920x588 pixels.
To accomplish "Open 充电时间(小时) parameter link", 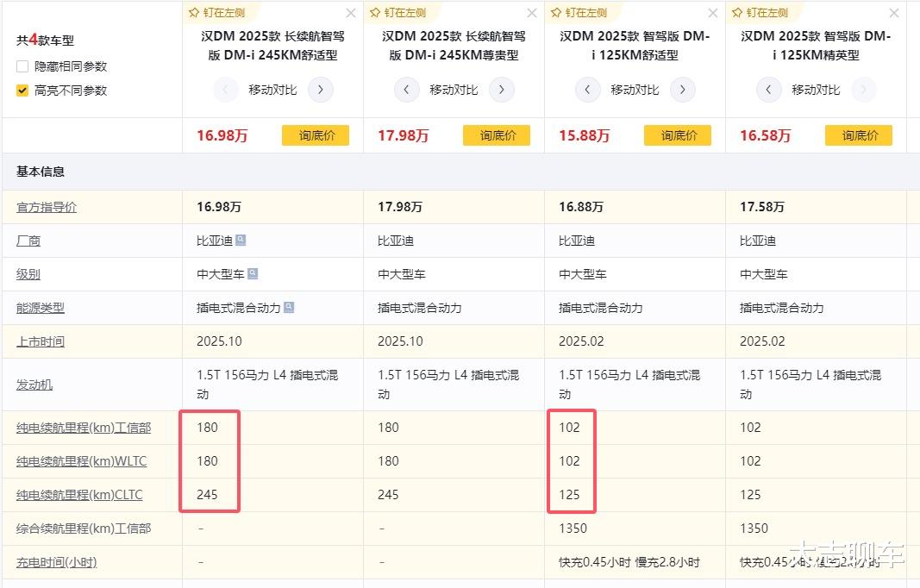I will (x=56, y=562).
